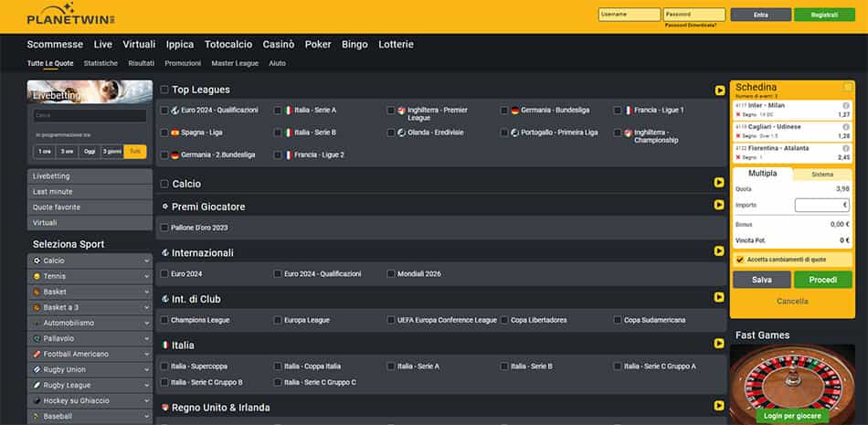This screenshot has height=425, width=868.
Task: Click the soccer ball icon next to Calcio
Action: [x=37, y=260]
